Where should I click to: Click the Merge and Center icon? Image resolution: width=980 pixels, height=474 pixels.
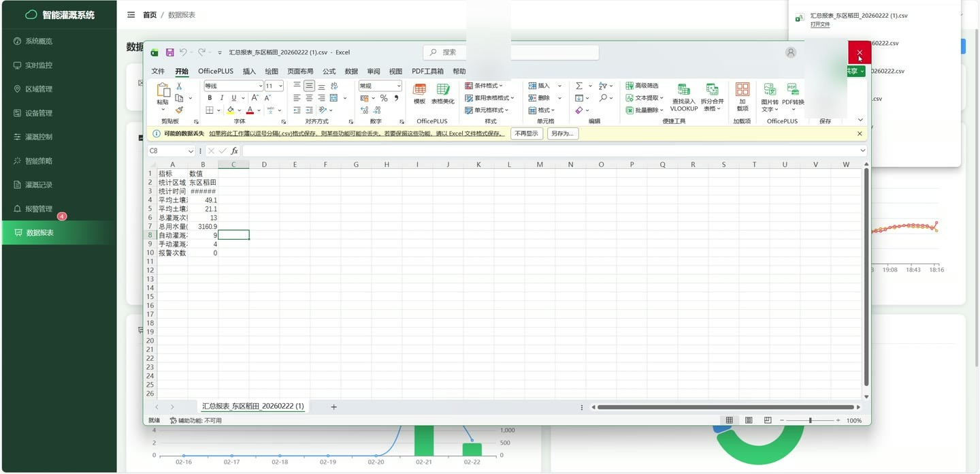pyautogui.click(x=333, y=98)
